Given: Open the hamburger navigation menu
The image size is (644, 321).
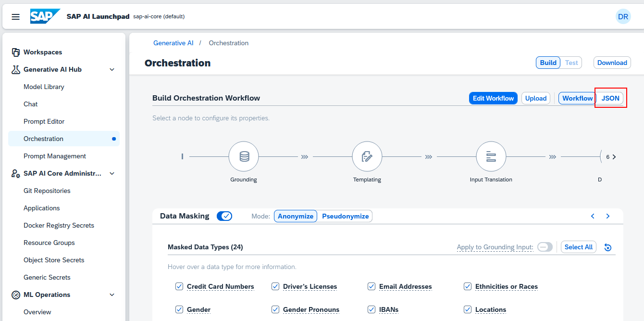Looking at the screenshot, I should [16, 17].
